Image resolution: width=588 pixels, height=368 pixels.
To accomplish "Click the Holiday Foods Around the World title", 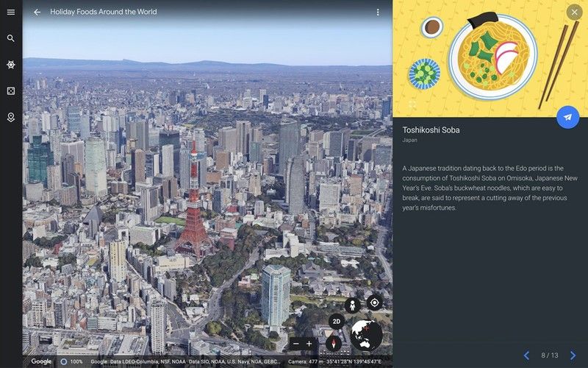I will pyautogui.click(x=104, y=12).
